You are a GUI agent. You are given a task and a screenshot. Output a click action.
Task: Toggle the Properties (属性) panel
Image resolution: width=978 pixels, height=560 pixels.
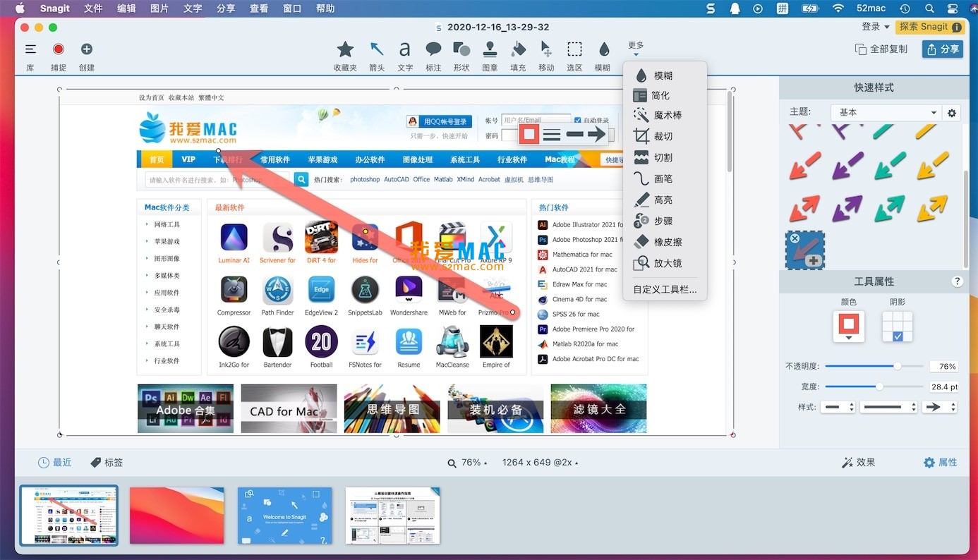(x=941, y=463)
